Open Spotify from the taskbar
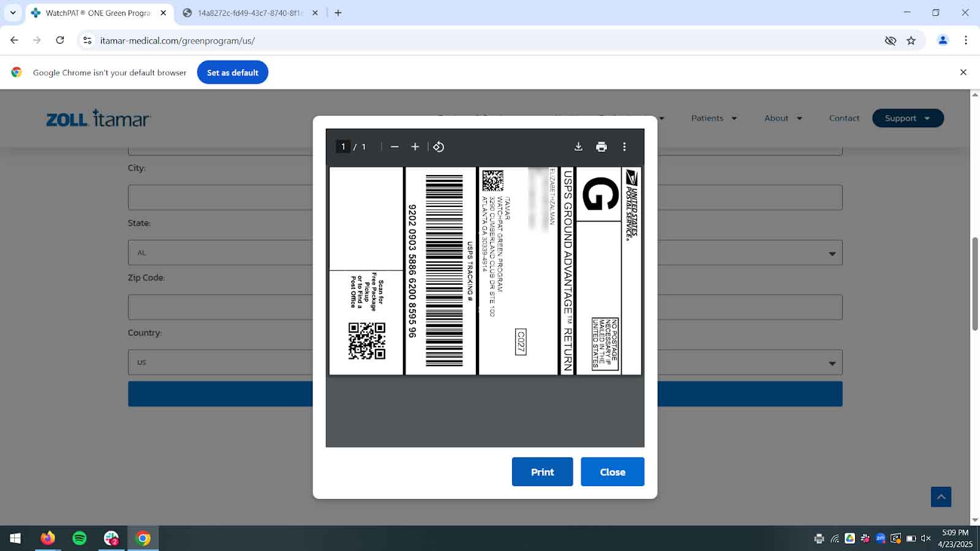Image resolution: width=980 pixels, height=551 pixels. (x=80, y=538)
